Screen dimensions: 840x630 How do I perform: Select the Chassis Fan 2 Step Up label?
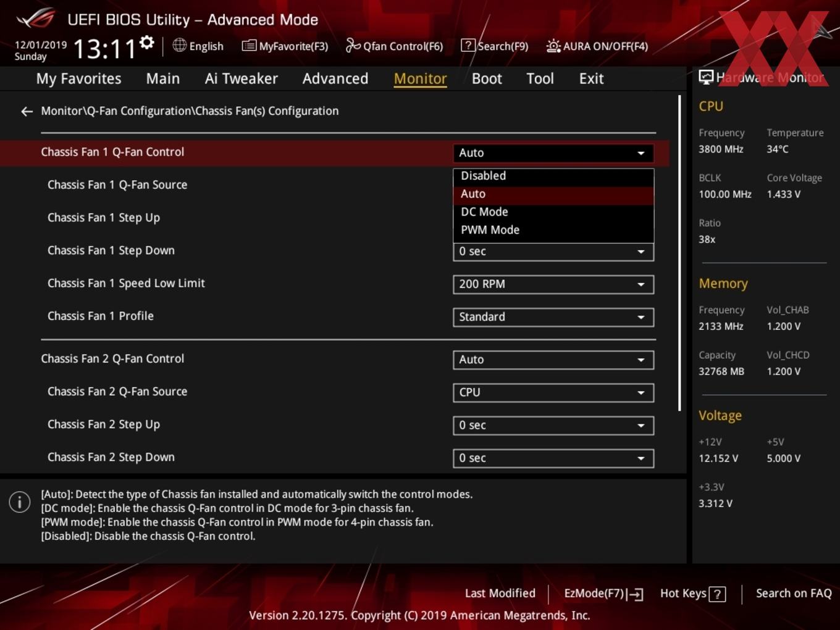pyautogui.click(x=104, y=424)
